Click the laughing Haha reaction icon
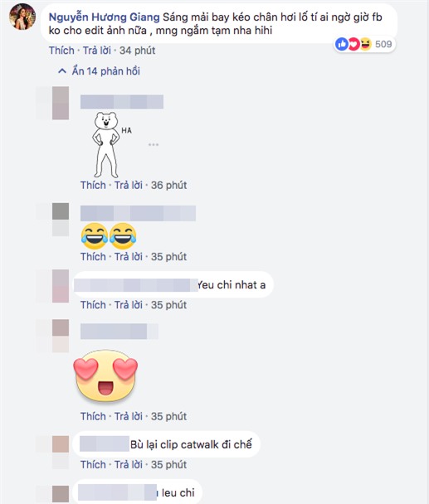 pos(365,44)
